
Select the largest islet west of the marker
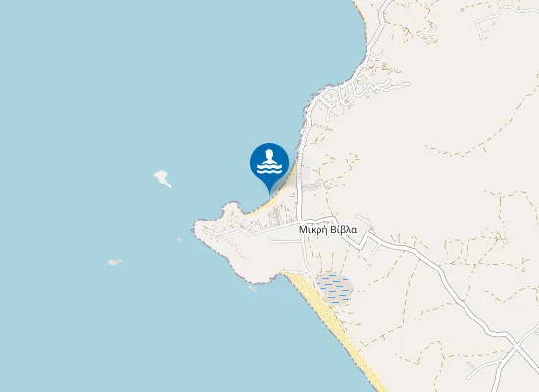click(x=162, y=178)
